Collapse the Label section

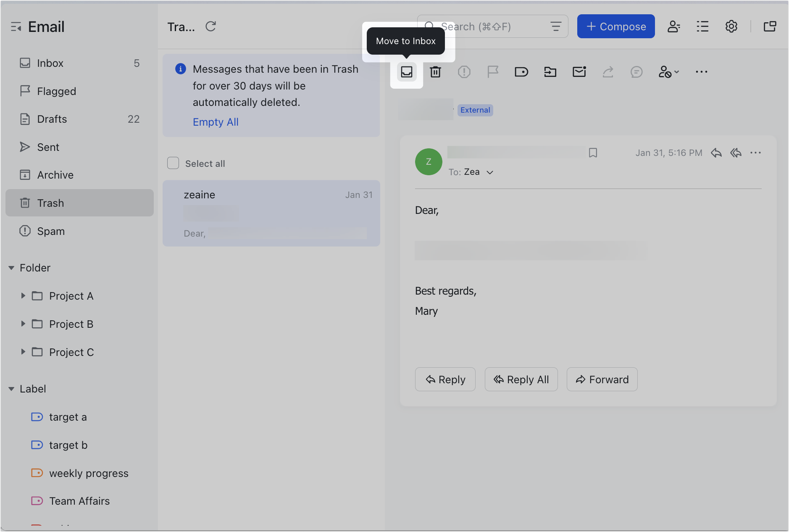click(11, 388)
